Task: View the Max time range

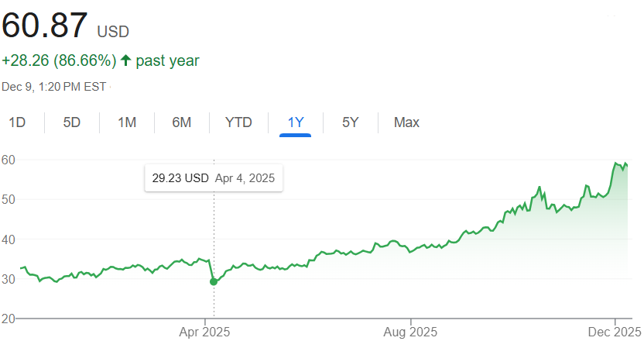Action: tap(406, 122)
